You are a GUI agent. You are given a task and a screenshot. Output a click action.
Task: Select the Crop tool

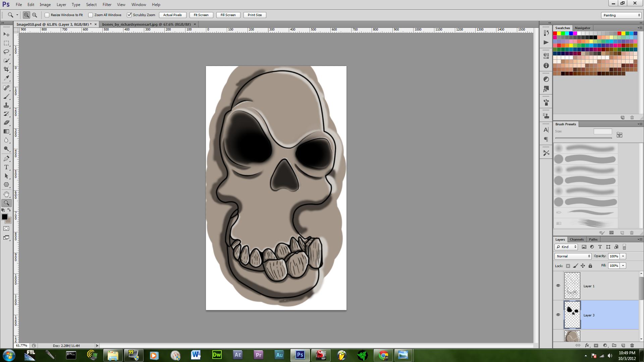6,69
